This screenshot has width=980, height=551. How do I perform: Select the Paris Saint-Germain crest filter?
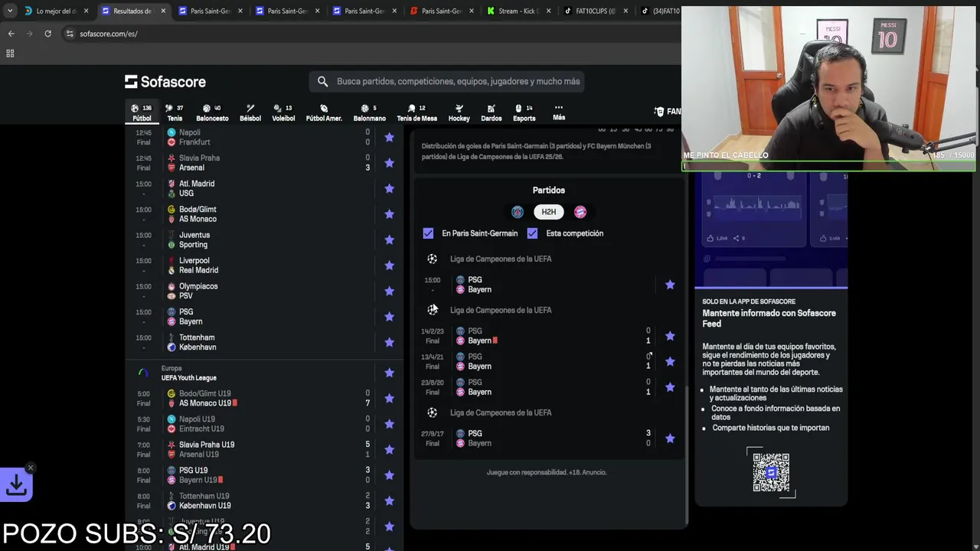(x=518, y=212)
